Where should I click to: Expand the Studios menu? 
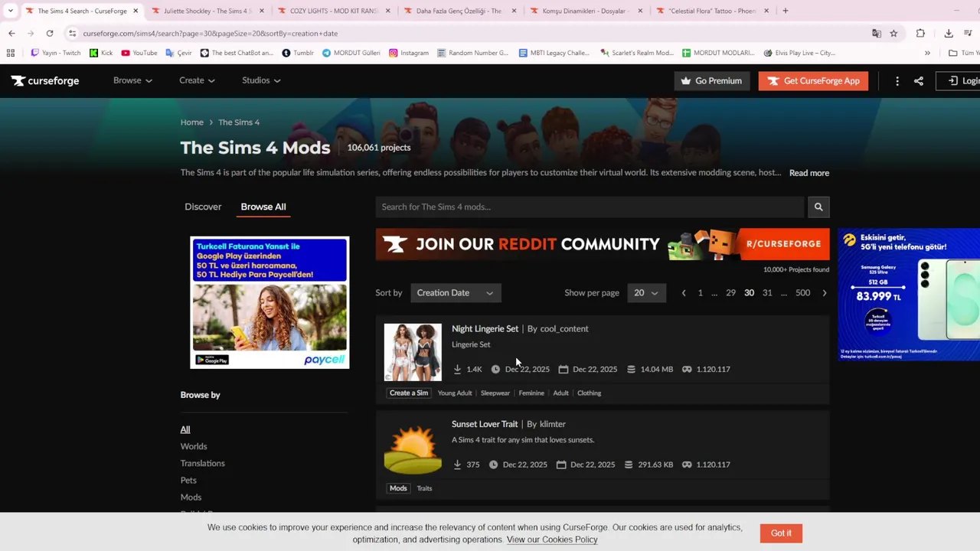pos(261,80)
